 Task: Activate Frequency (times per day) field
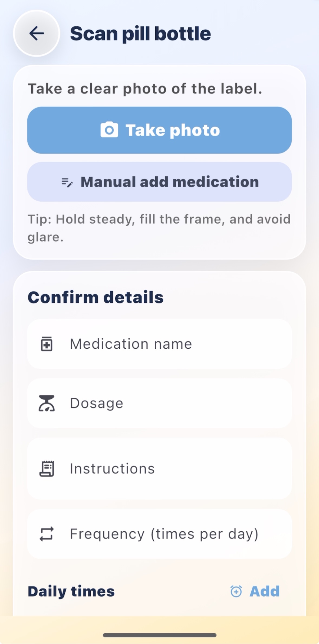(159, 534)
